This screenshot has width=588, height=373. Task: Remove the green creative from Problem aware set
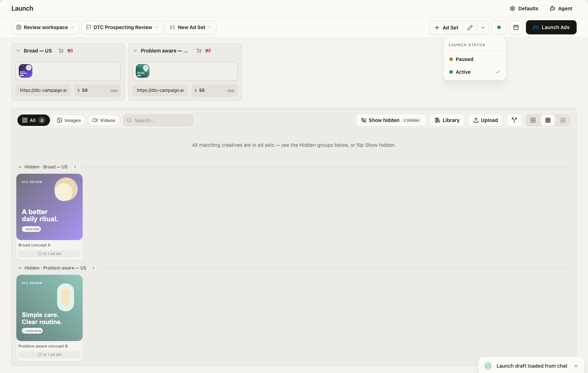pos(146,68)
